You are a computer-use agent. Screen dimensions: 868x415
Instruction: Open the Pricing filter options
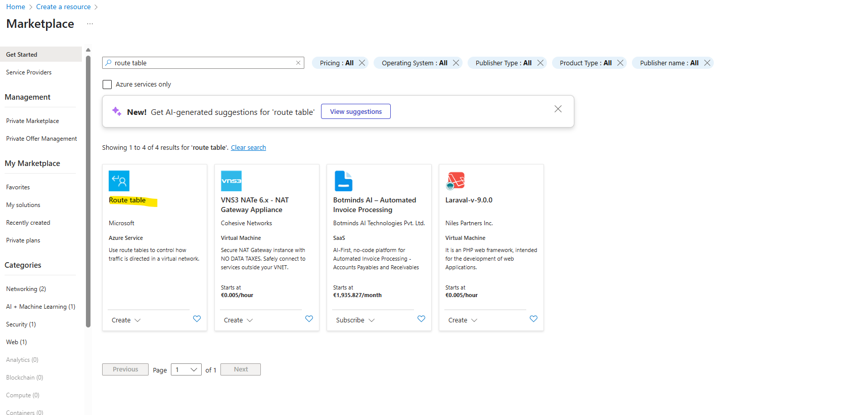337,63
